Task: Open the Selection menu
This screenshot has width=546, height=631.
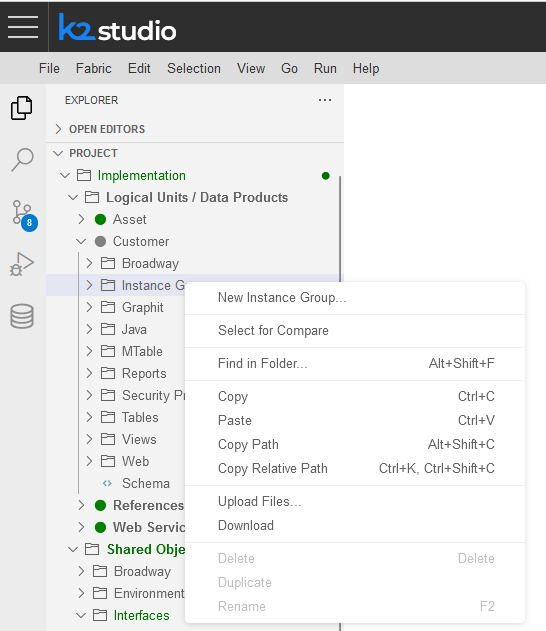Action: [194, 68]
